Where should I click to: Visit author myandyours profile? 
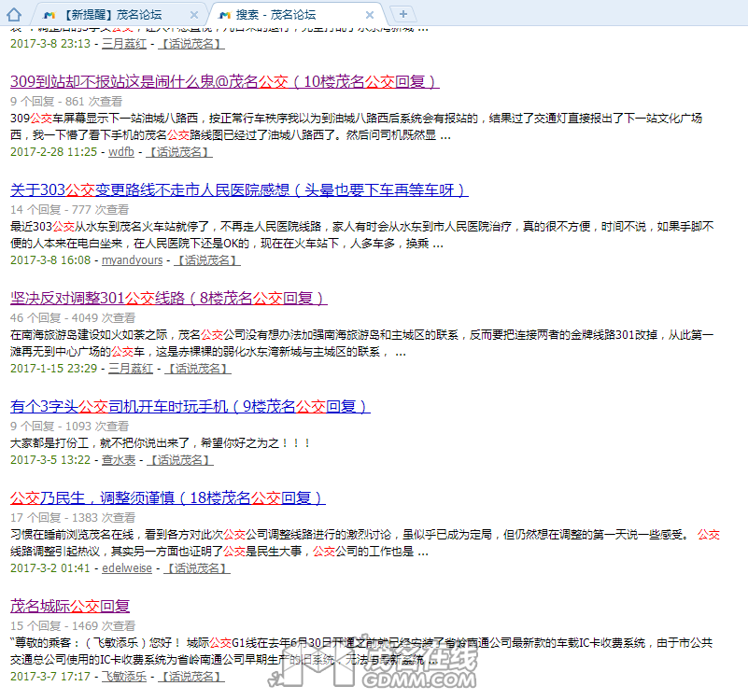pyautogui.click(x=133, y=259)
